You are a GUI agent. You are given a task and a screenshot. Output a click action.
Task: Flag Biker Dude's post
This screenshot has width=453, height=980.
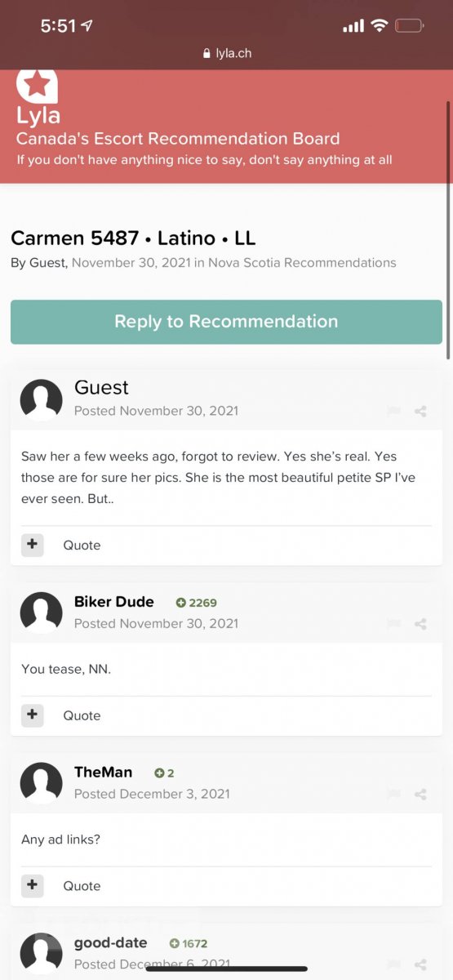(x=393, y=624)
